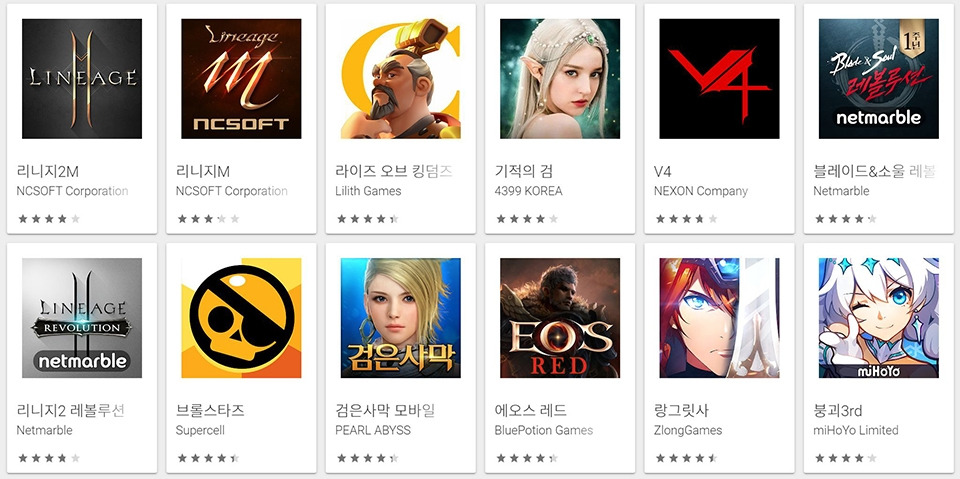Screen dimensions: 960x479
Task: Open the PEARL ABYSS developer link
Action: [372, 431]
